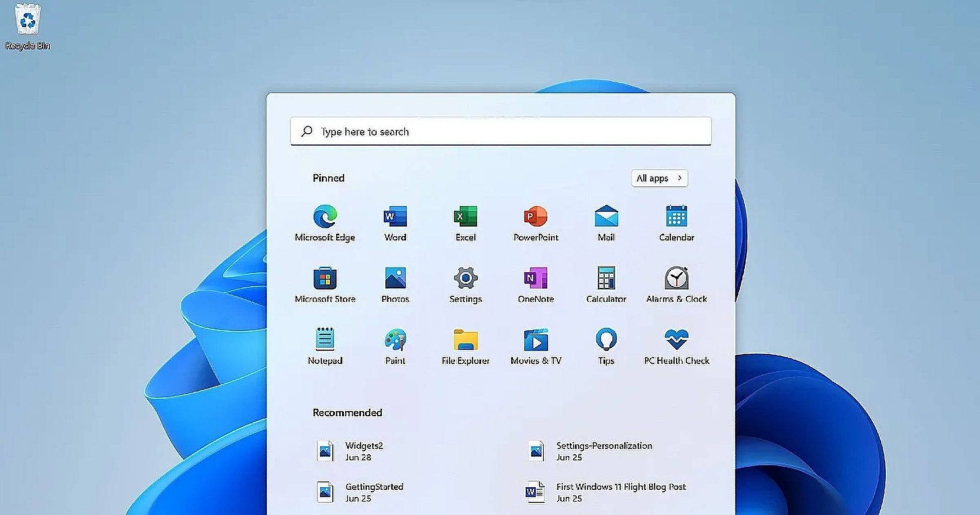Open Microsoft Edge from pinned apps
The image size is (980, 515).
coord(325,223)
